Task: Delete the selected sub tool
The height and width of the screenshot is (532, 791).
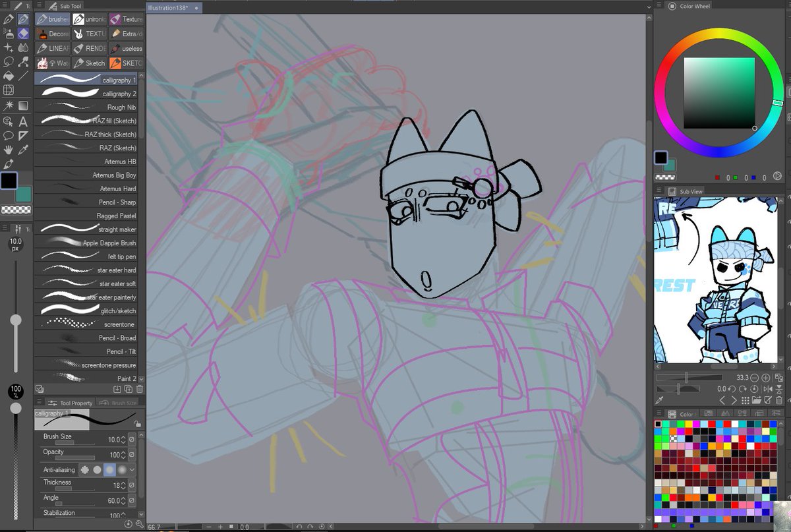Action: pos(139,390)
